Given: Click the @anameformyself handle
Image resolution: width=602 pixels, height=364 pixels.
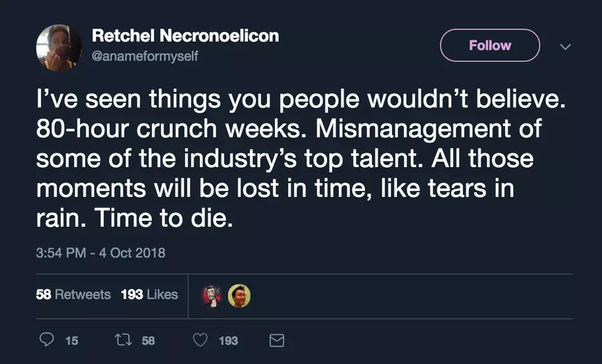Looking at the screenshot, I should (x=145, y=56).
